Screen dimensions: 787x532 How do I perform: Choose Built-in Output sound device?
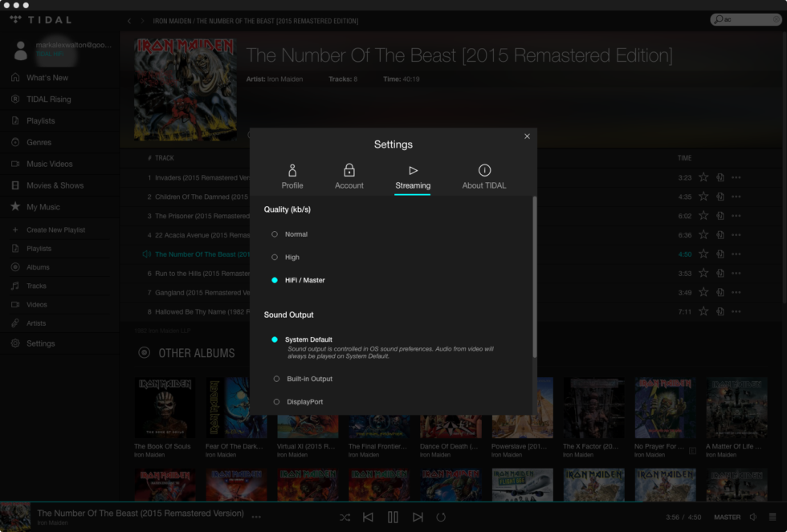303,379
